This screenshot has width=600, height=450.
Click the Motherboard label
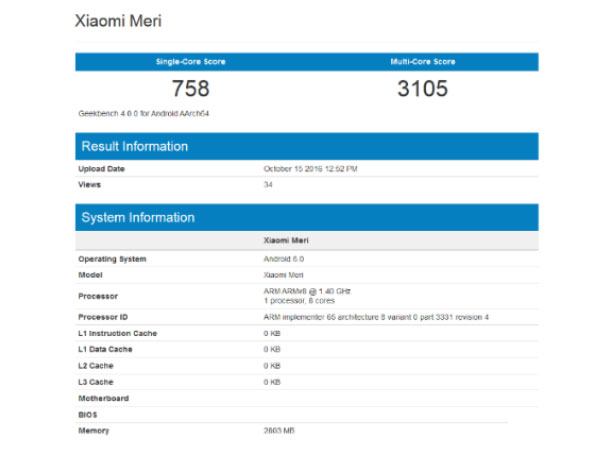103,398
